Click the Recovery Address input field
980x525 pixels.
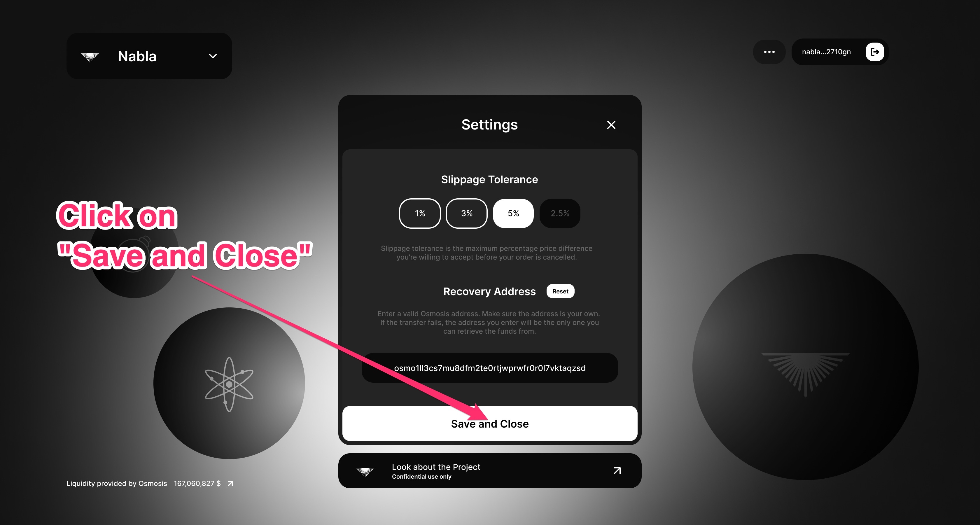(489, 368)
